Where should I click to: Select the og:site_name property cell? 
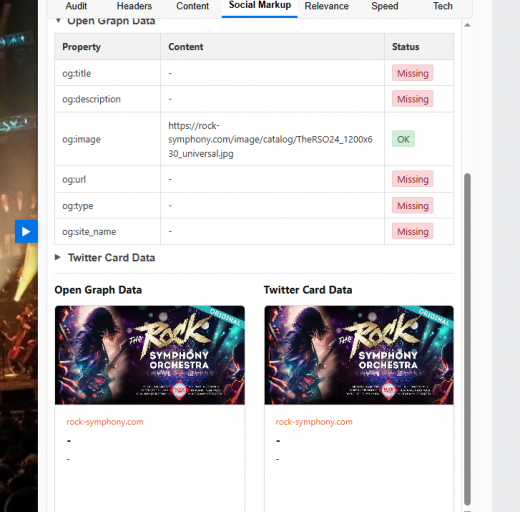tap(108, 231)
